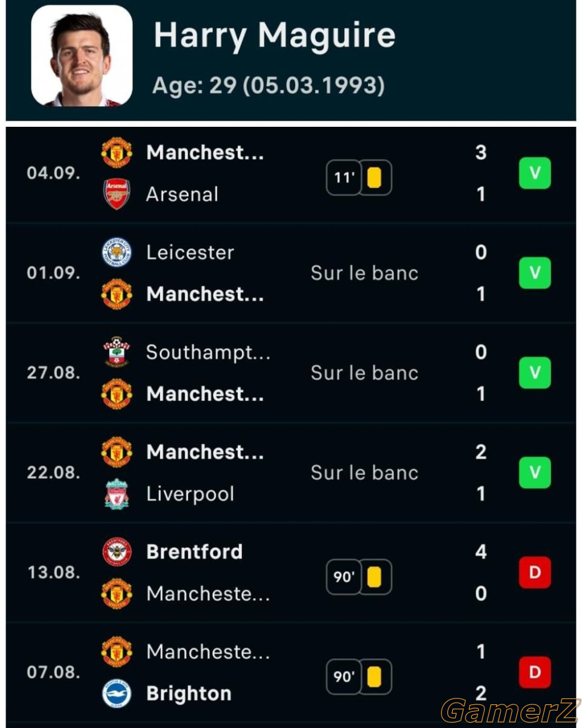Select the red D badge for the Brighton match

pos(535,672)
